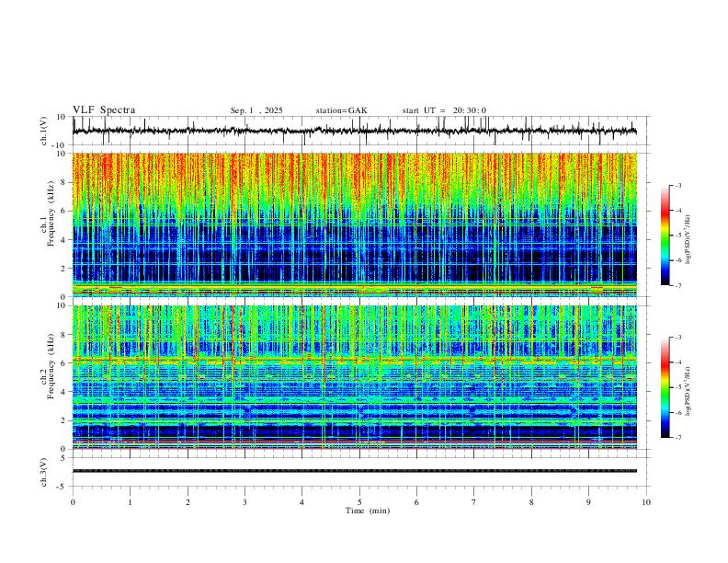Click the ch.1 spectrogram color bar
Image resolution: width=728 pixels, height=563 pixels.
pyautogui.click(x=665, y=236)
